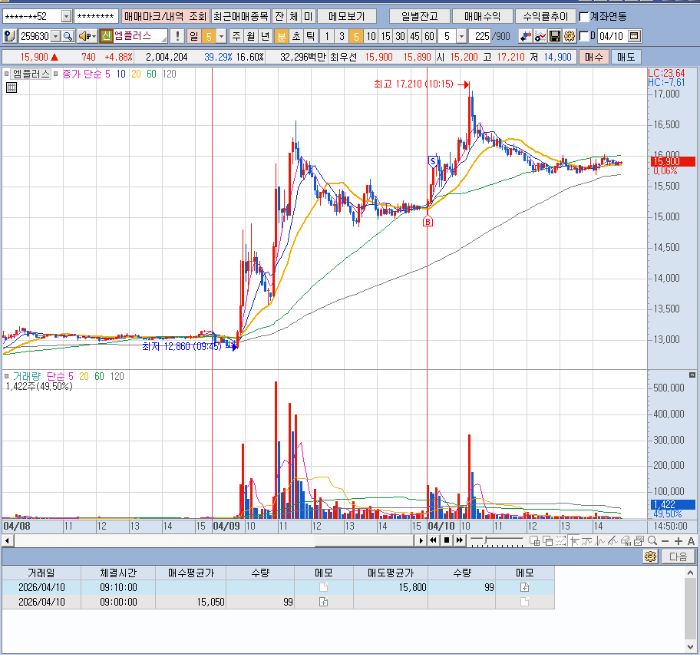Collapse volume panel with small corner icon
700x655 pixels.
[692, 375]
